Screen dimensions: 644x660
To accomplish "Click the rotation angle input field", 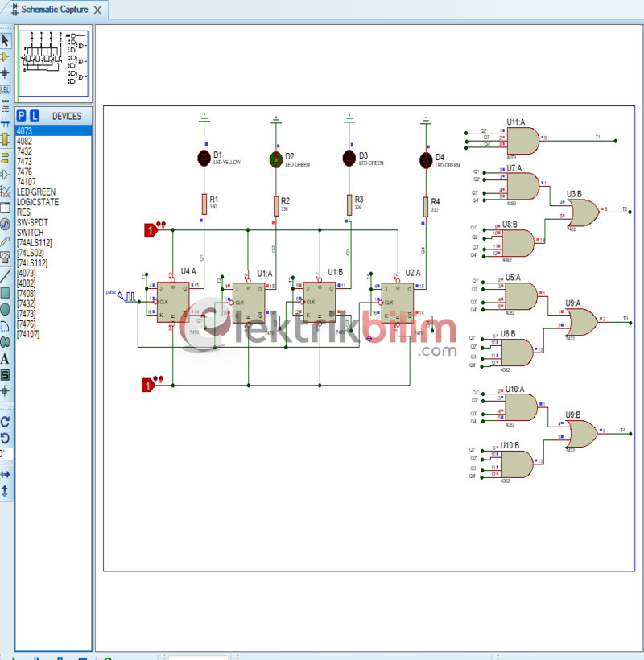I will coord(6,455).
